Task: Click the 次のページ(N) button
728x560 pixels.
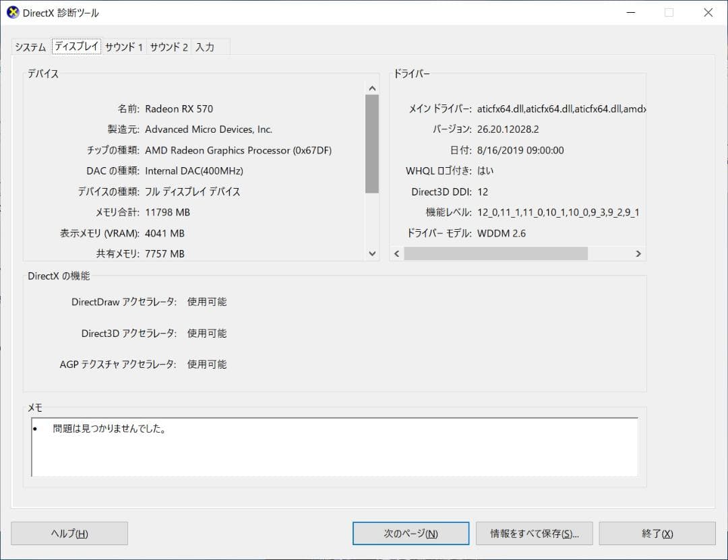Action: click(411, 533)
